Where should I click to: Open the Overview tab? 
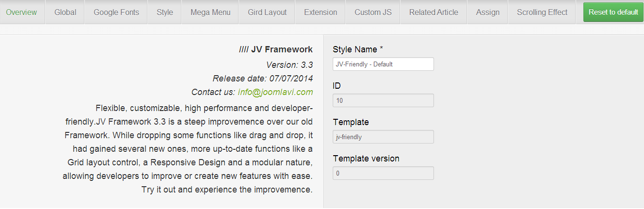click(x=22, y=12)
